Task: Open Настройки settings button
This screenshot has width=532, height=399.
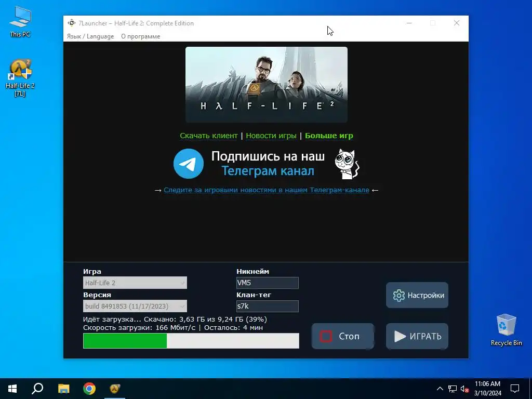Action: coord(417,295)
